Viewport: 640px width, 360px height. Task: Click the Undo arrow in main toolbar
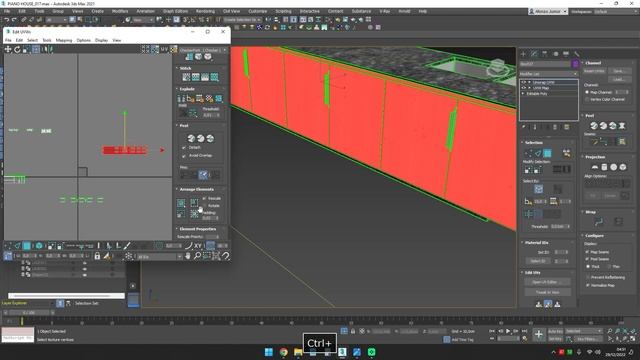click(x=7, y=20)
